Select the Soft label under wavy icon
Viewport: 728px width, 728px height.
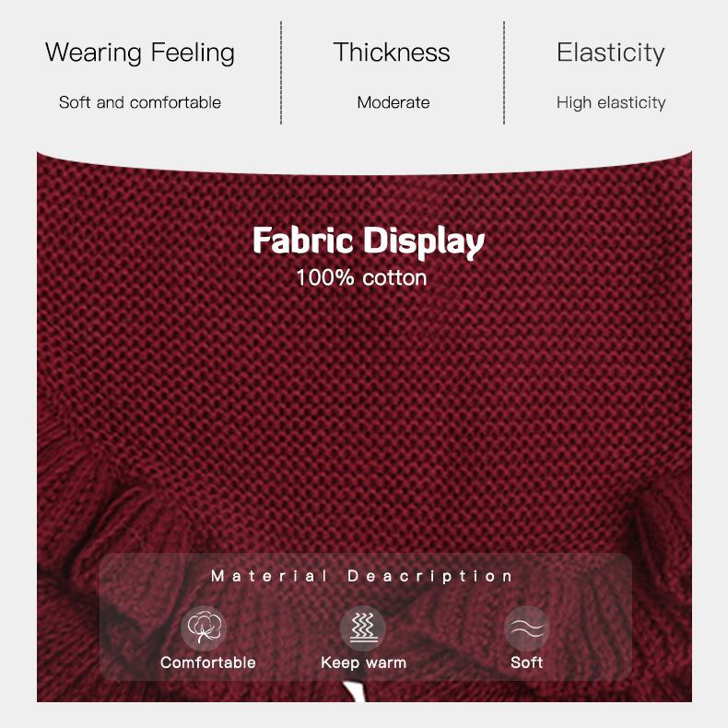click(x=526, y=663)
